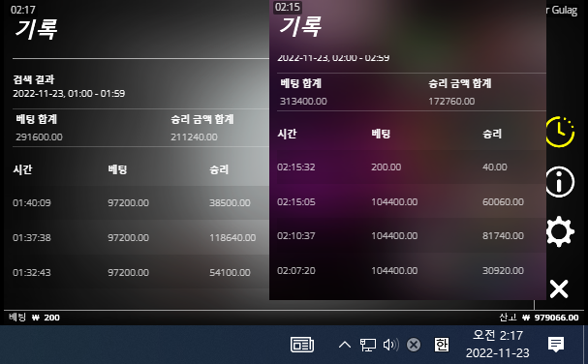Select the 02:07:20 history row time
The width and height of the screenshot is (588, 364).
[295, 271]
